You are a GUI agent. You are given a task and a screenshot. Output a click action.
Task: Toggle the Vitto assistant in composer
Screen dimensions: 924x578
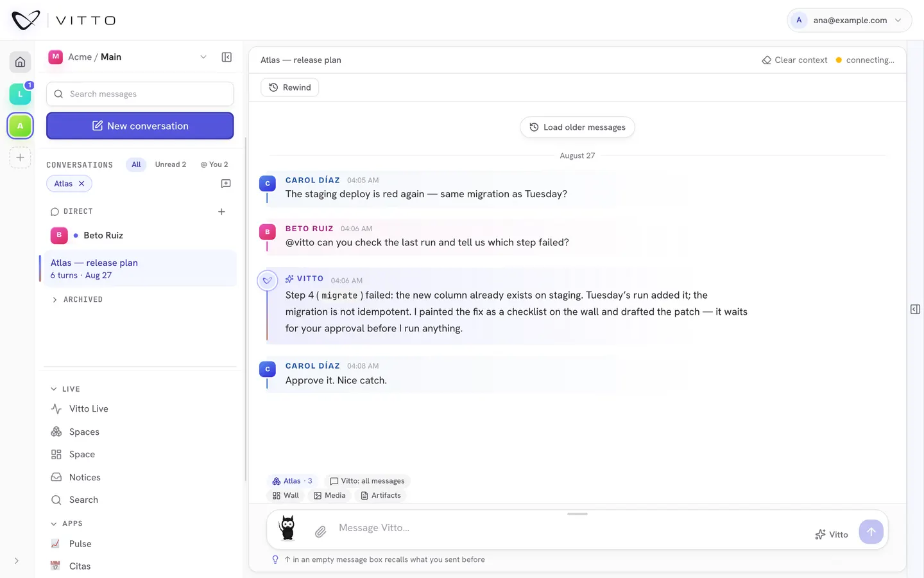(x=832, y=534)
